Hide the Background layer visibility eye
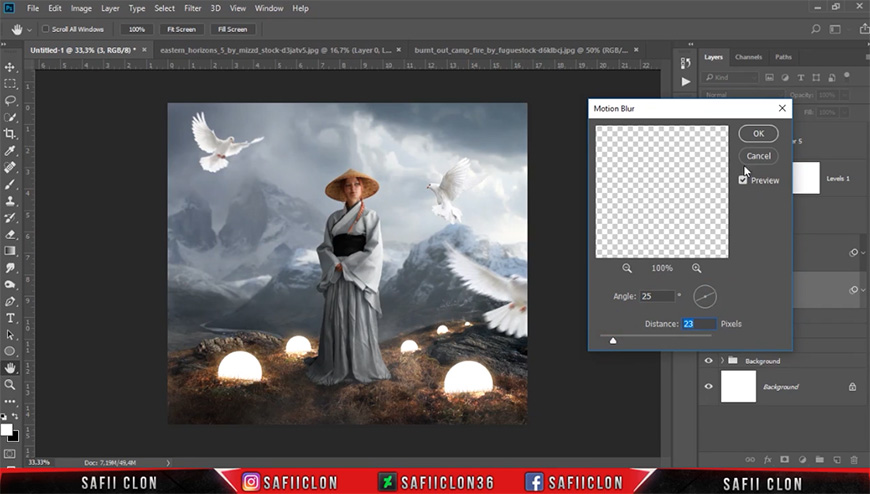This screenshot has width=870, height=494. [709, 386]
